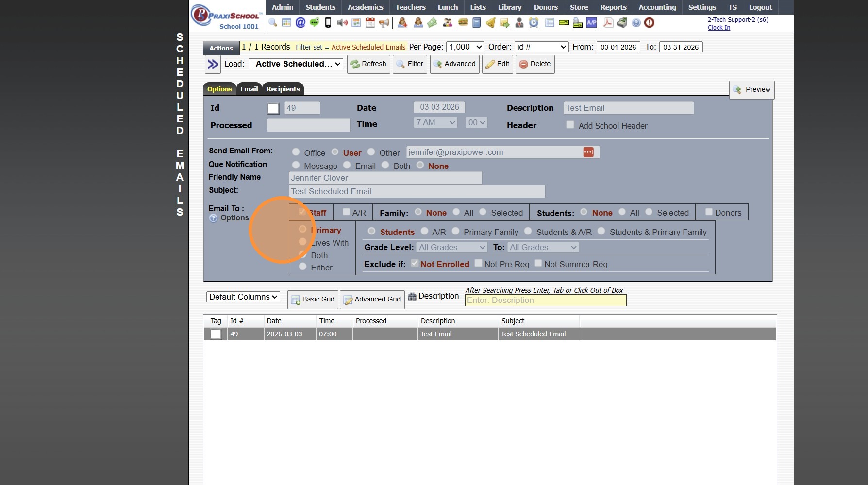Select the Office radio for Send Email From

(x=296, y=152)
